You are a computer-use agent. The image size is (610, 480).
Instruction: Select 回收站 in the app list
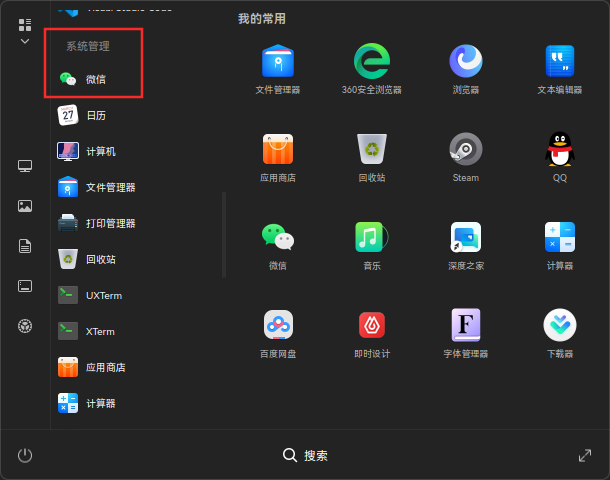(86, 259)
